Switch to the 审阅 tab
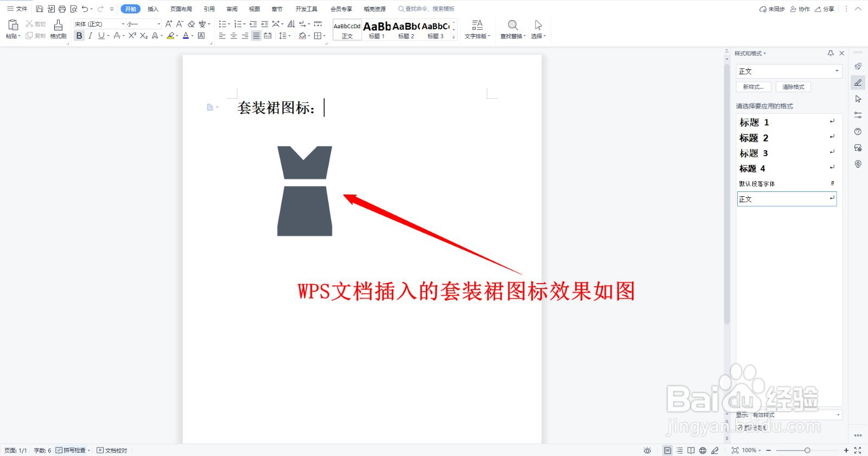The image size is (868, 456). point(232,9)
